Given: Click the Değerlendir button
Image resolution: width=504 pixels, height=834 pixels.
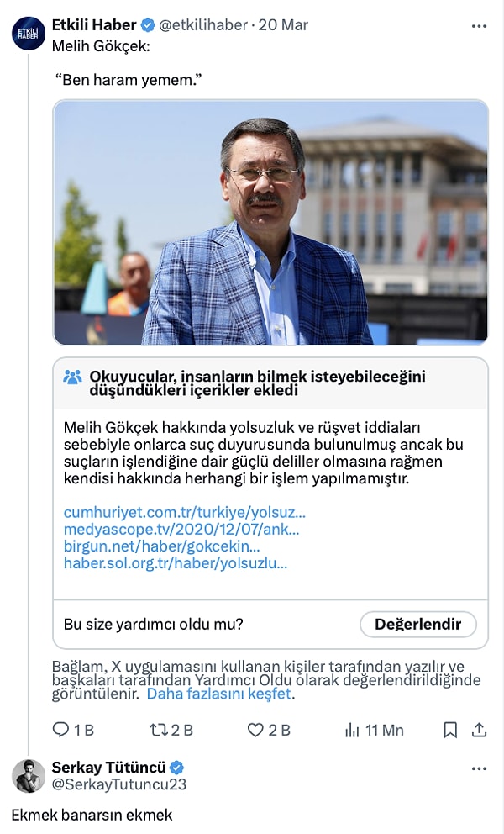Looking at the screenshot, I should (417, 624).
